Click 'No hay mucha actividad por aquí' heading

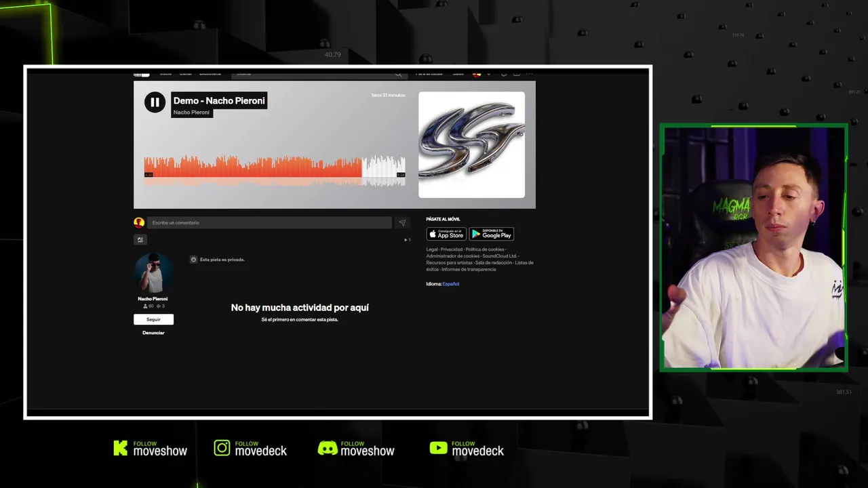300,308
